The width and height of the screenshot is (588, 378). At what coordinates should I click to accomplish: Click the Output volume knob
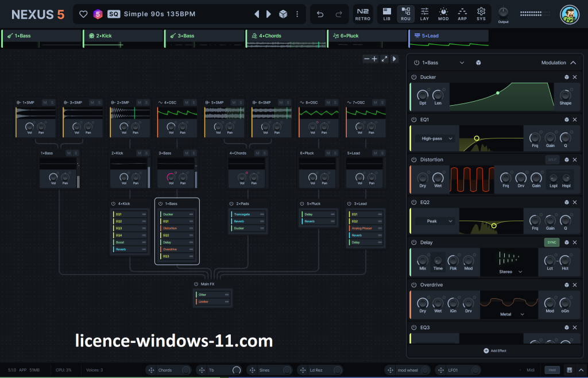(x=504, y=12)
